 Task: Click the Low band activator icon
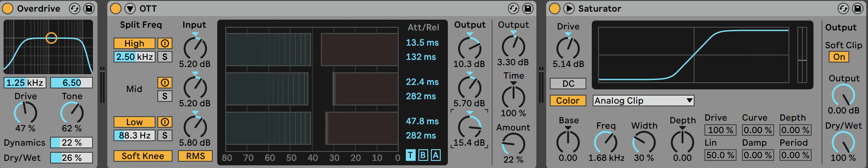pyautogui.click(x=165, y=122)
